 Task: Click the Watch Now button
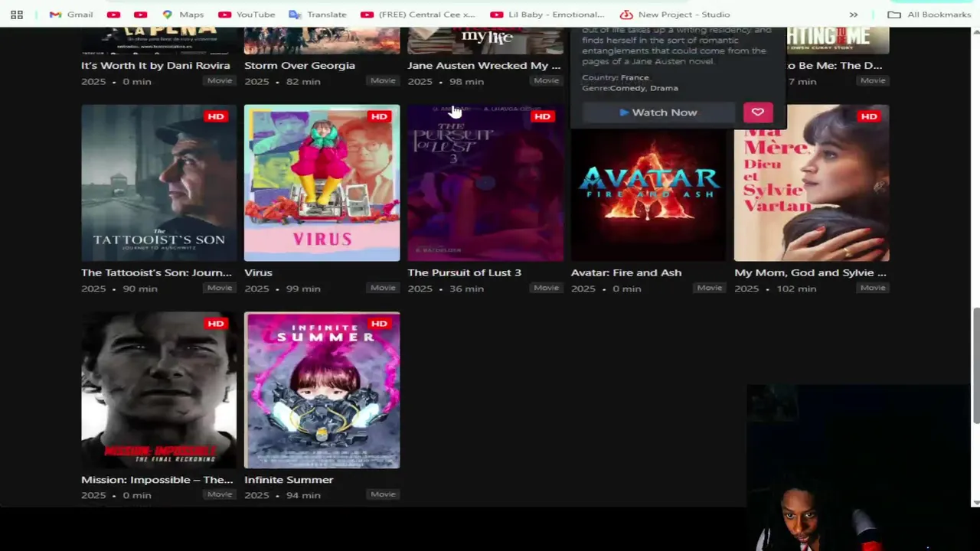658,112
